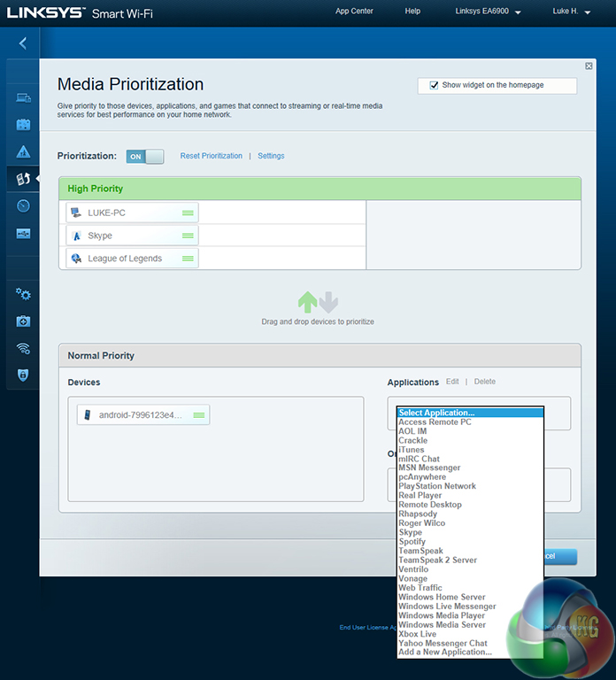Pick Remote Desktop from the list
Image resolution: width=616 pixels, height=680 pixels.
(x=470, y=505)
